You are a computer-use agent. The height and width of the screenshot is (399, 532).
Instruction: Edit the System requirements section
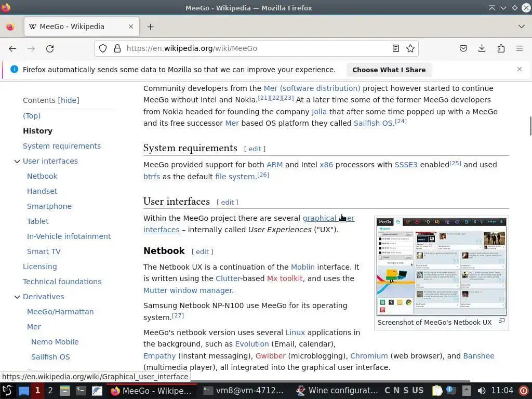(255, 149)
